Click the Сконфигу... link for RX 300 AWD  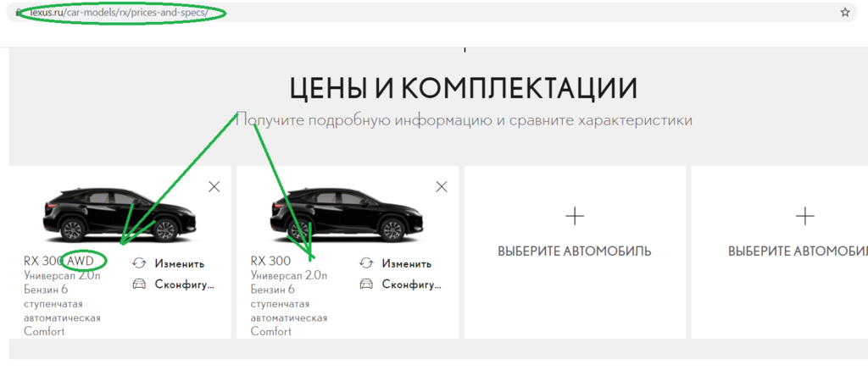(184, 284)
